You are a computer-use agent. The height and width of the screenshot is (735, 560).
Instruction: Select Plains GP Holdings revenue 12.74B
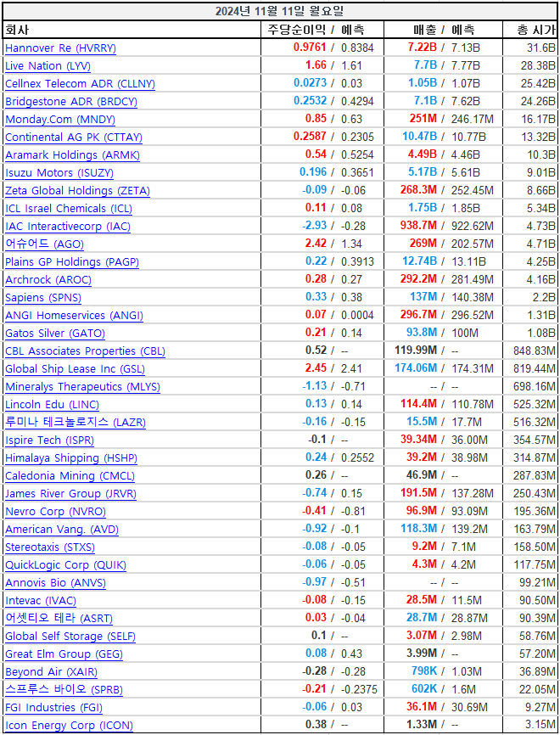tap(419, 261)
